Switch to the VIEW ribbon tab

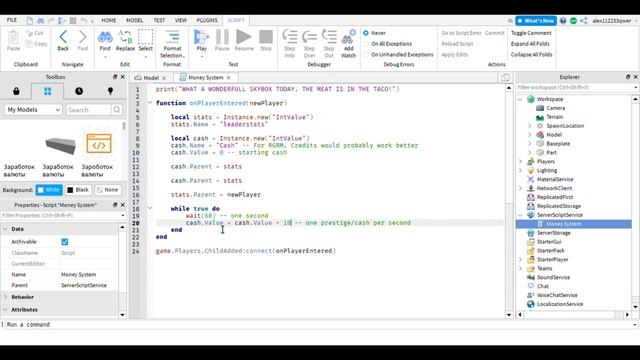[180, 20]
